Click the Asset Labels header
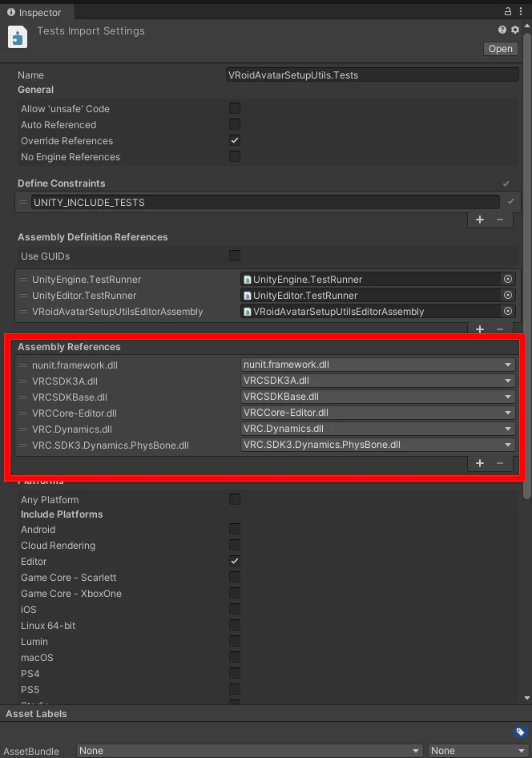Image resolution: width=532 pixels, height=758 pixels. click(x=36, y=713)
